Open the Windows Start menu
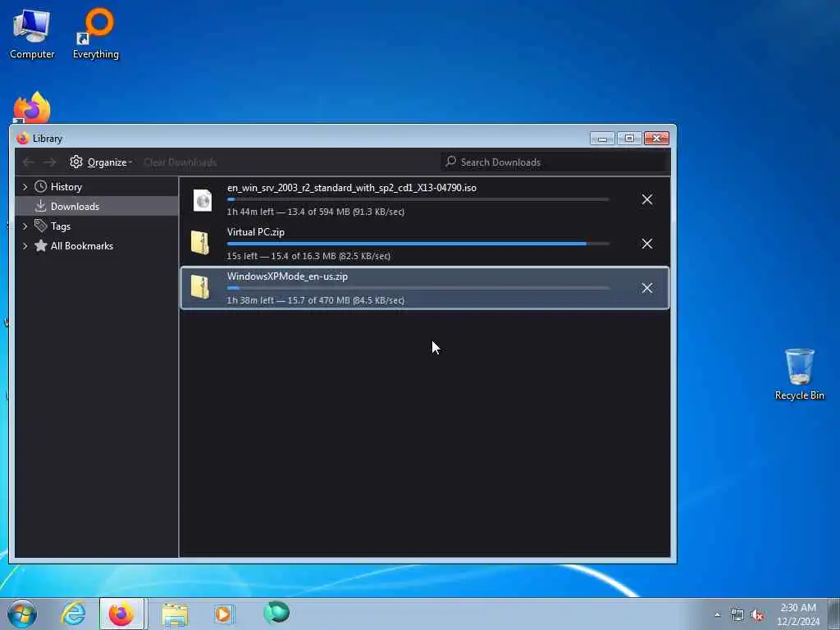The height and width of the screenshot is (630, 840). coord(22,614)
